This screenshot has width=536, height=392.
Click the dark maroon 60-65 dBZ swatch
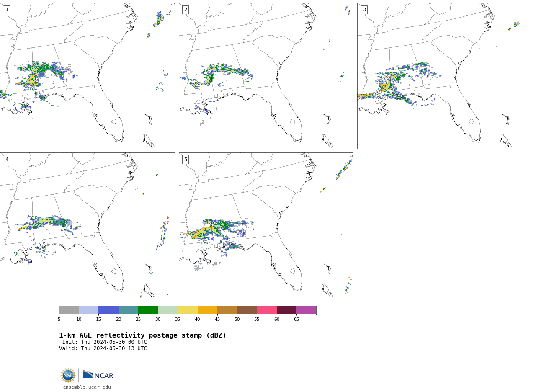pyautogui.click(x=286, y=310)
